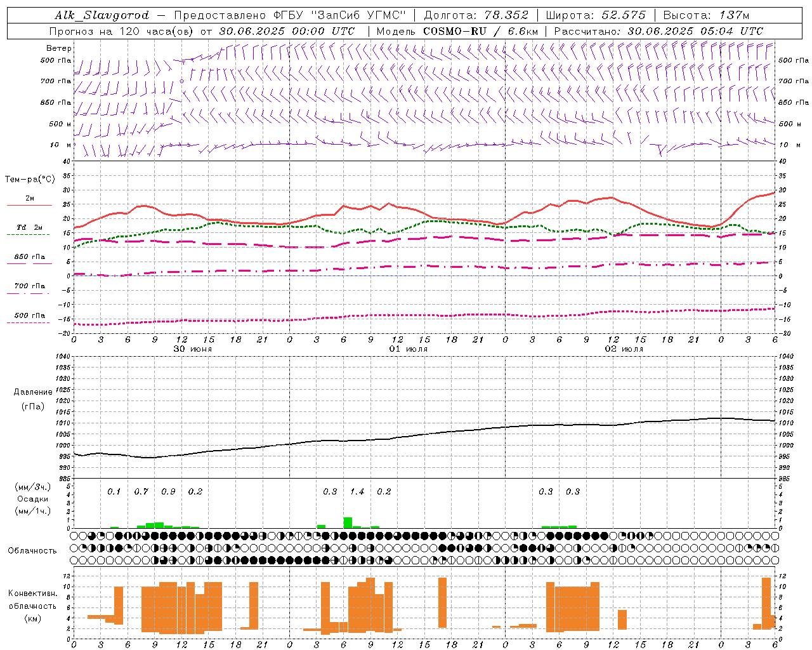Click the (мм/3ч.) units label

33,487
